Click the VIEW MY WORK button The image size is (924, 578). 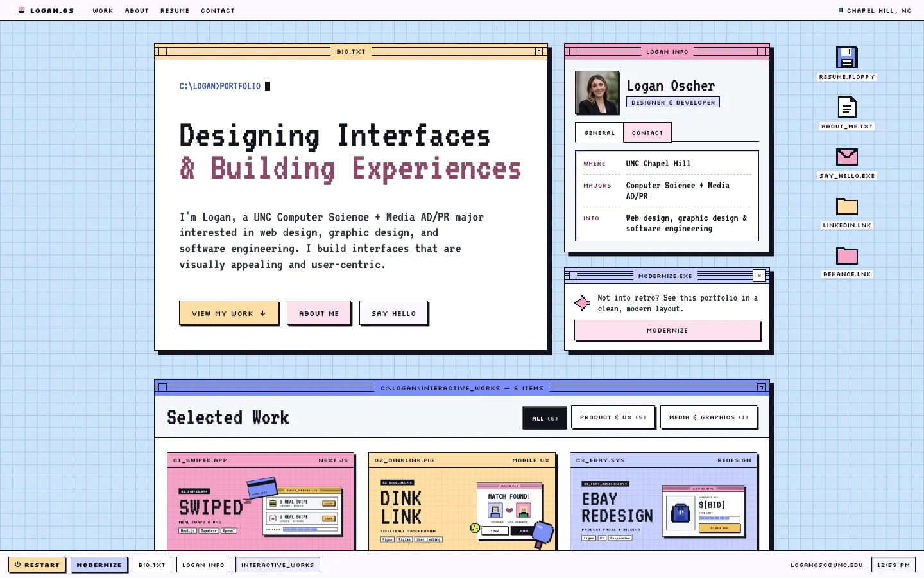coord(229,313)
